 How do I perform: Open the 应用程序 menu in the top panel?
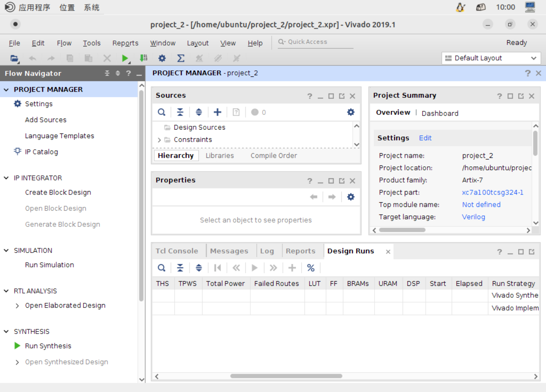[34, 7]
